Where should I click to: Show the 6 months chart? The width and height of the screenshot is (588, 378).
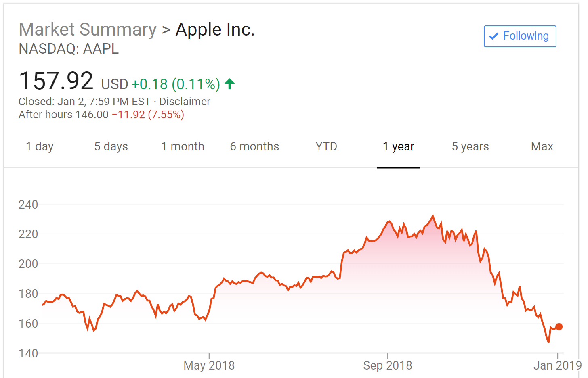pos(254,146)
